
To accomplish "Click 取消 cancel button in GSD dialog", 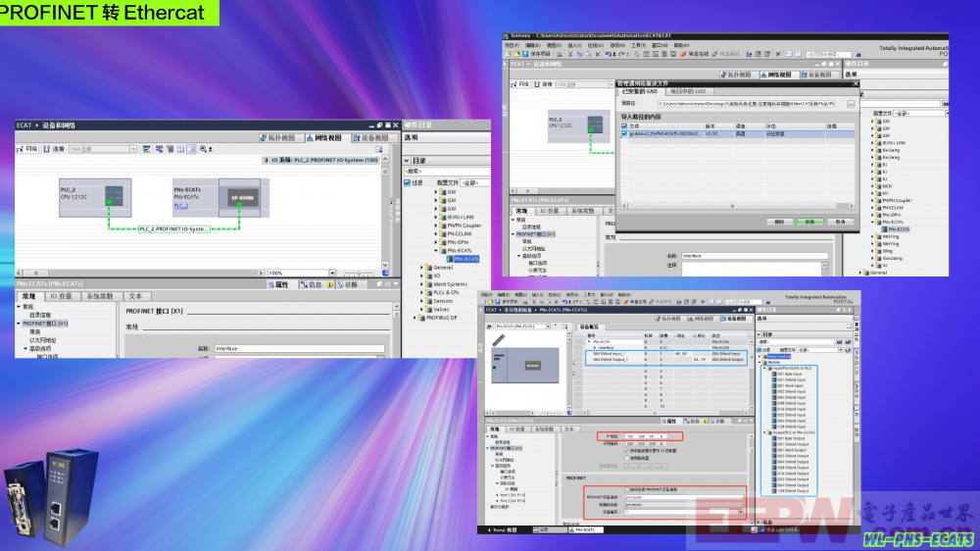I will coord(840,222).
